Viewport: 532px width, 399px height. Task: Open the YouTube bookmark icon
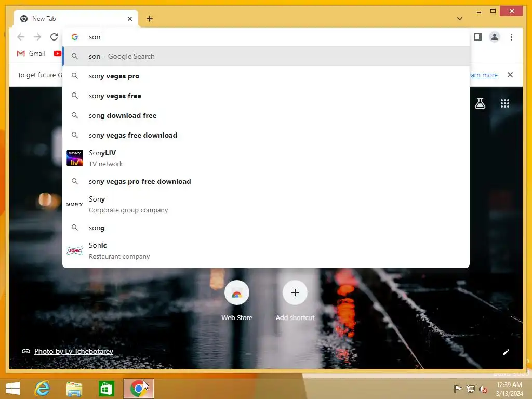click(57, 54)
